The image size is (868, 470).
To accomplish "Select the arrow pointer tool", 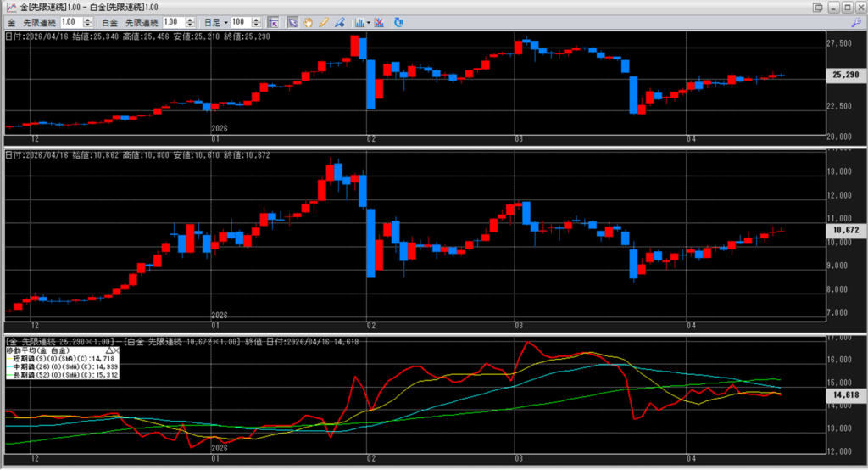I will pos(292,22).
